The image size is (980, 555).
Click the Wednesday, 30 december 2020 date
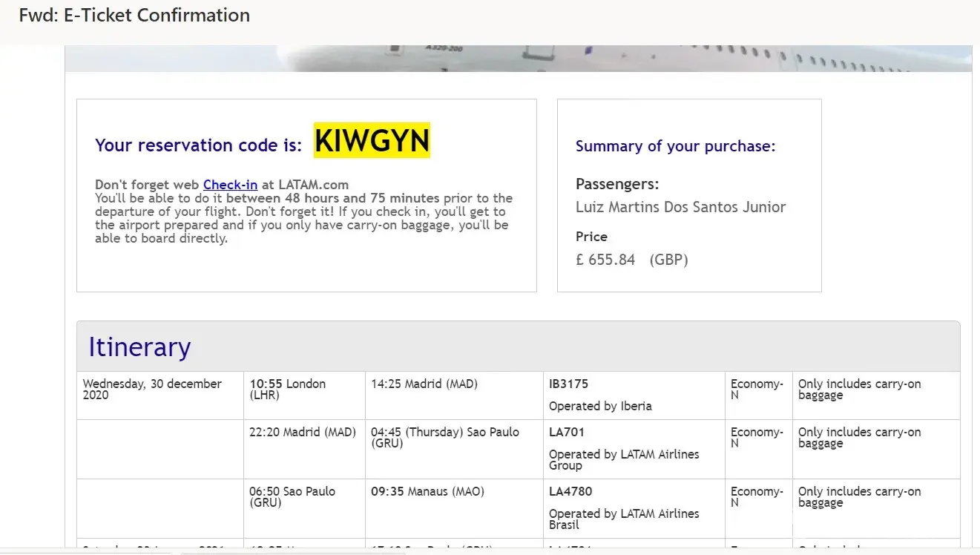pos(152,389)
